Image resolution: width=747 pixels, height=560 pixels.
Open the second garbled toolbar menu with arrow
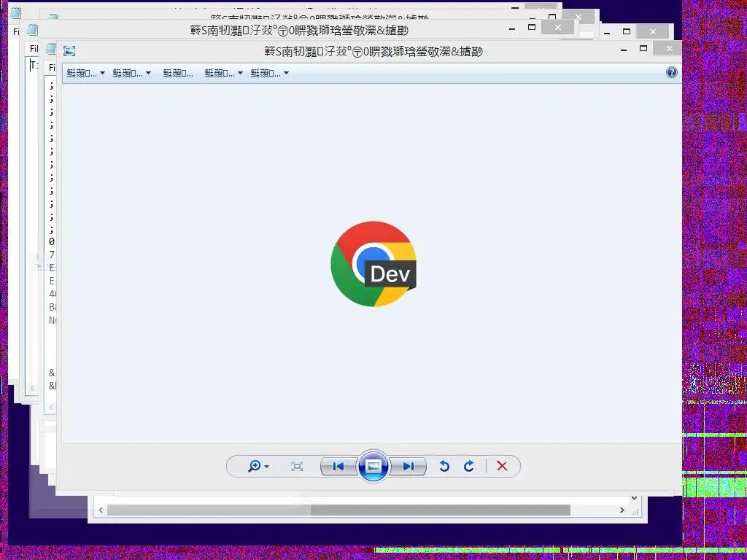pyautogui.click(x=131, y=74)
